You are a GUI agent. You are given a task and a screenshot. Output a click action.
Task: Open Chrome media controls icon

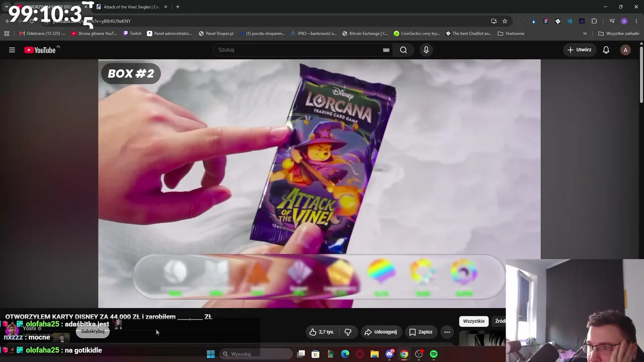(x=612, y=21)
